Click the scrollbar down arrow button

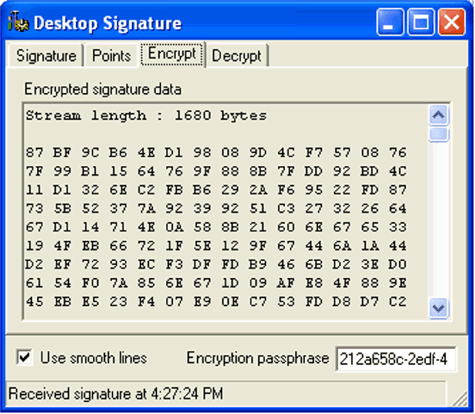click(438, 308)
